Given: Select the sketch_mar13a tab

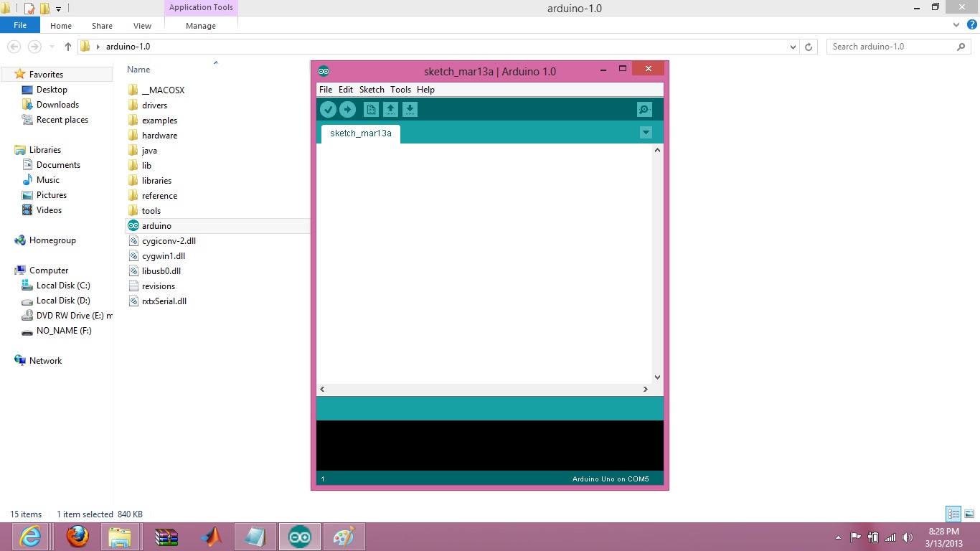Looking at the screenshot, I should coord(361,133).
